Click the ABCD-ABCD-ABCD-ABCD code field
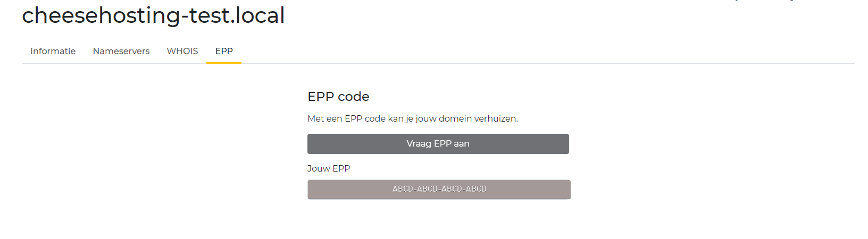Image resolution: width=868 pixels, height=239 pixels. pos(439,189)
